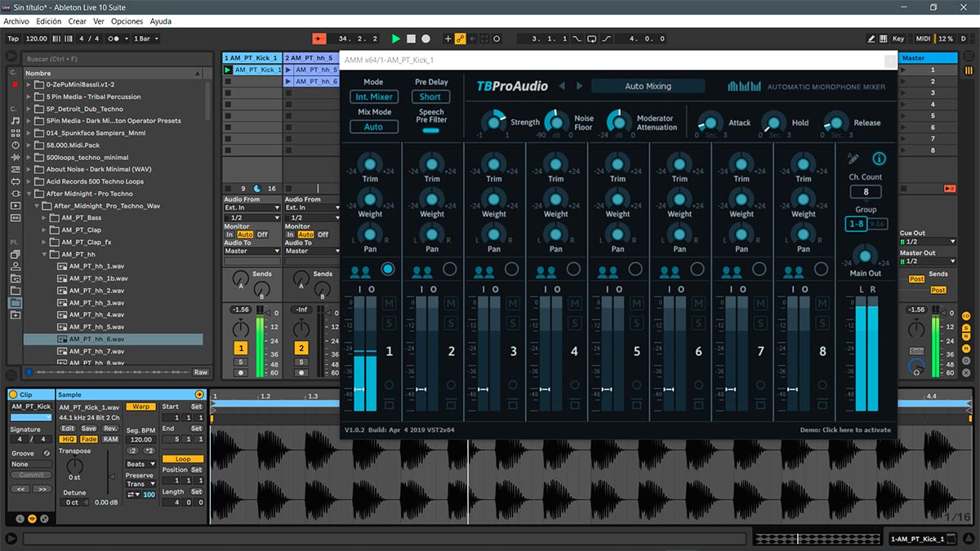Click the orange arrow icon in Sample header
This screenshot has height=551, width=980.
click(198, 395)
